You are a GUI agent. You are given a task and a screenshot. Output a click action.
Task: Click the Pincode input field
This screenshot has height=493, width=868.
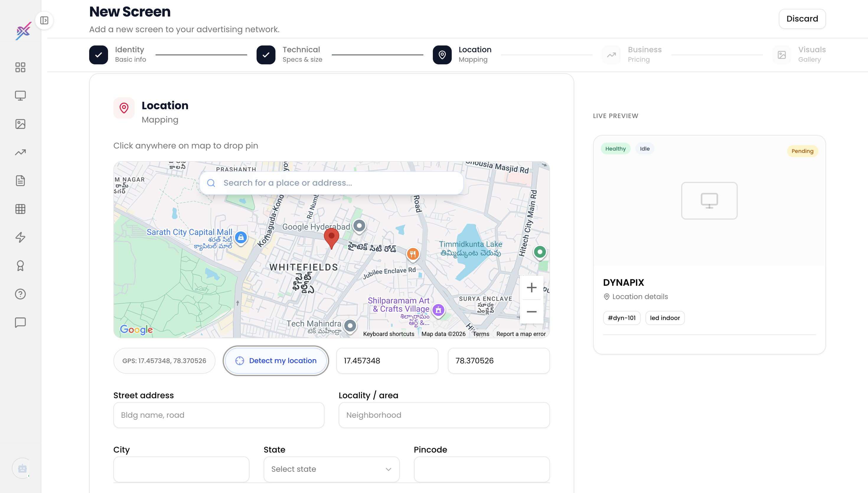[482, 469]
